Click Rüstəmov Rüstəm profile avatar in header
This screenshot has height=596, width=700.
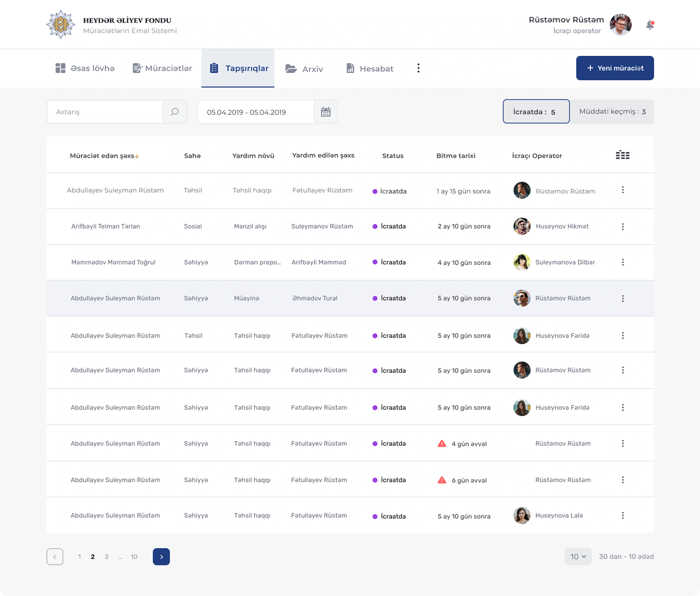620,25
